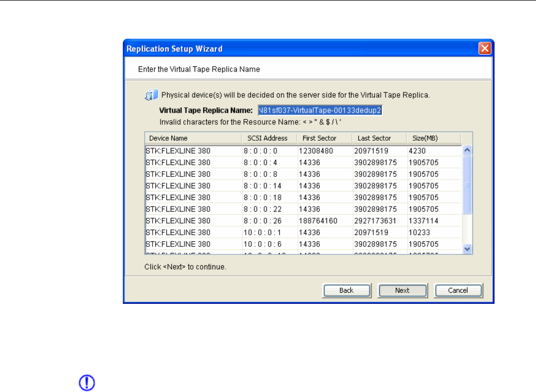Screen dimensions: 536x392
Task: Select SCSI address 8 : 0 : 0 : 14
Action: [x=263, y=186]
